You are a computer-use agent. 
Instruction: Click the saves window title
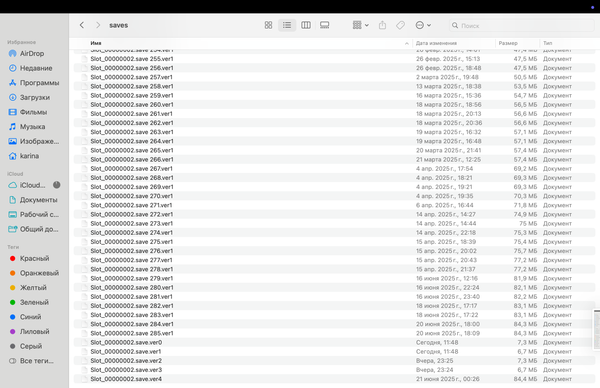[119, 25]
